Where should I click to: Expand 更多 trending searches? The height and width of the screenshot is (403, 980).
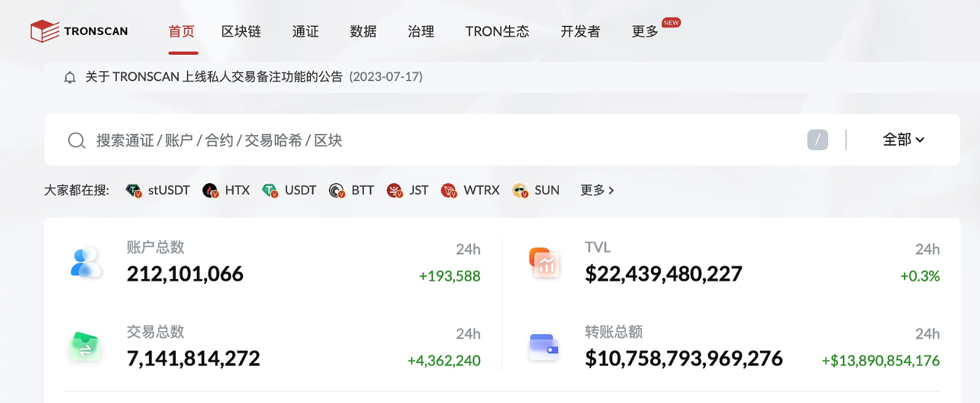click(x=597, y=190)
